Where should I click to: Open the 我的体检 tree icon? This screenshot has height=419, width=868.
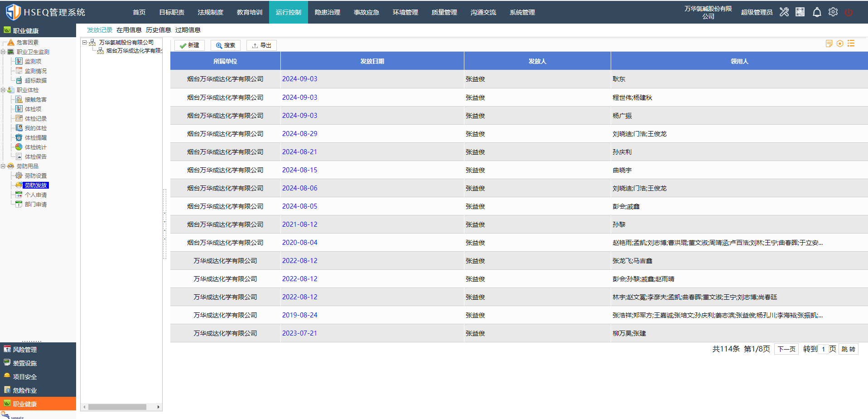tap(19, 128)
